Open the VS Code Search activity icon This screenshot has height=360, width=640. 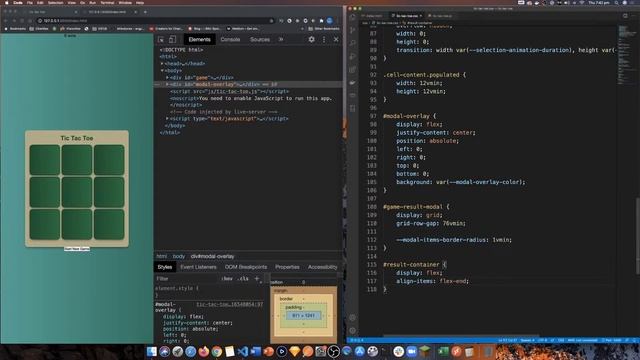[353, 43]
